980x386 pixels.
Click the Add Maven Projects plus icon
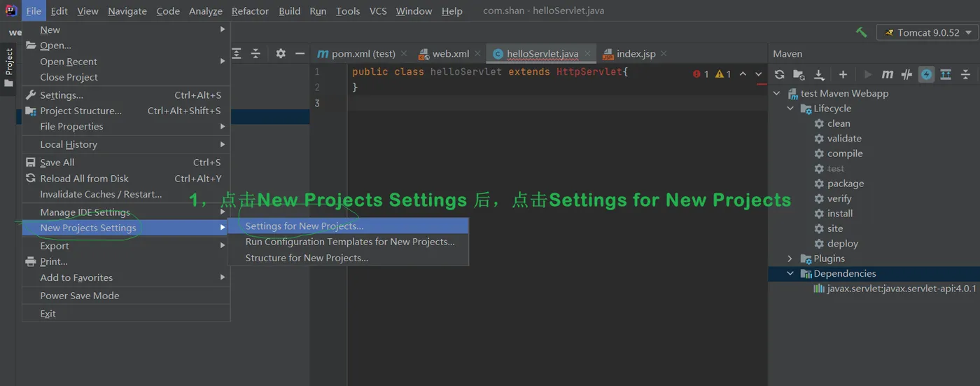click(x=843, y=74)
